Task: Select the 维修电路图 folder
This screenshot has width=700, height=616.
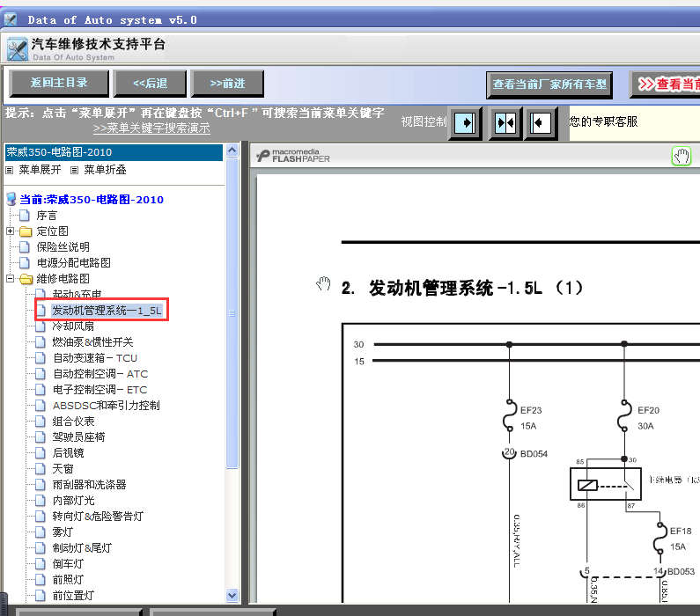Action: 63,278
